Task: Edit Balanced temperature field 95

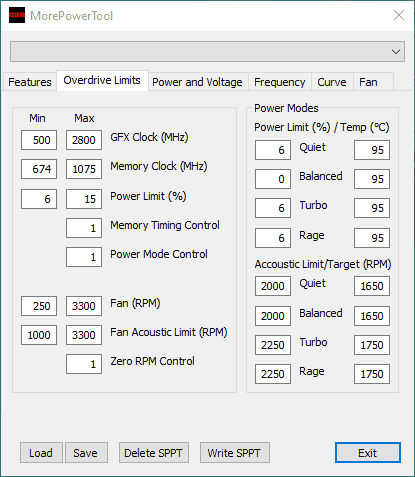Action: coord(372,179)
